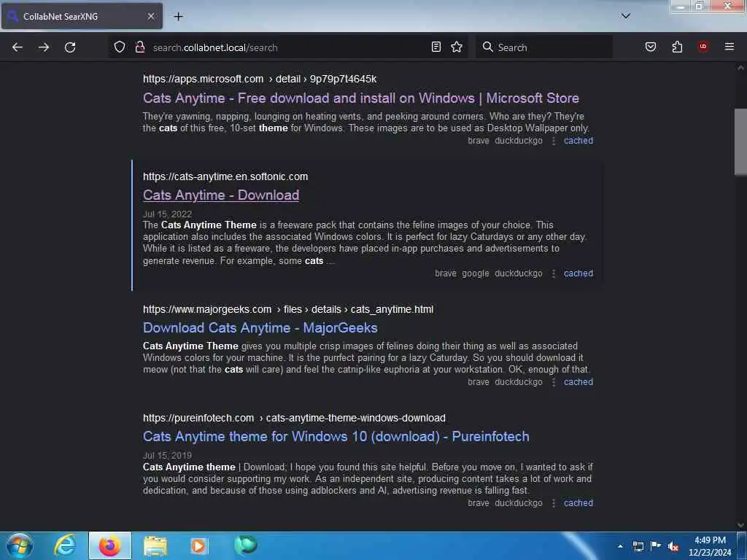Viewport: 747px width, 560px height.
Task: Open a new browser tab
Action: click(x=178, y=16)
